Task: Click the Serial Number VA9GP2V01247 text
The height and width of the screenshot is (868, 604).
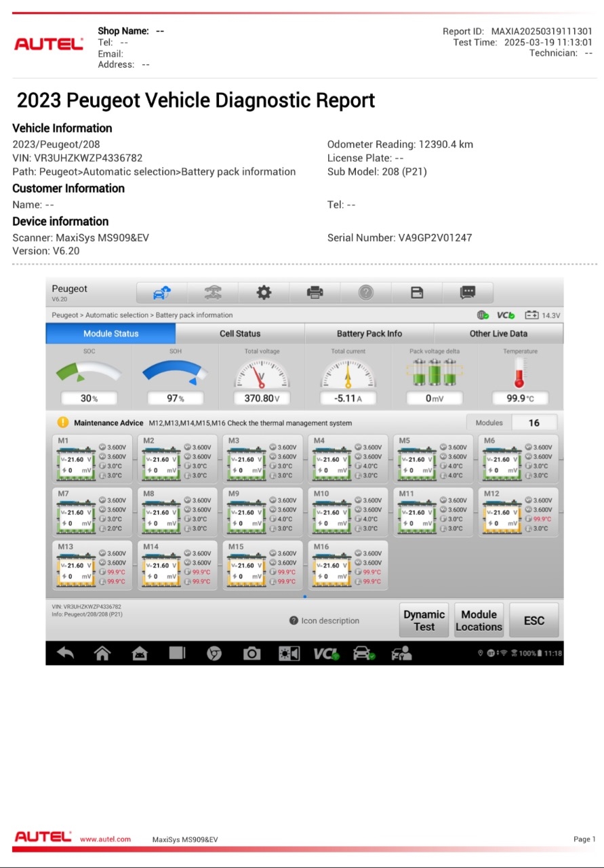Action: click(x=399, y=238)
